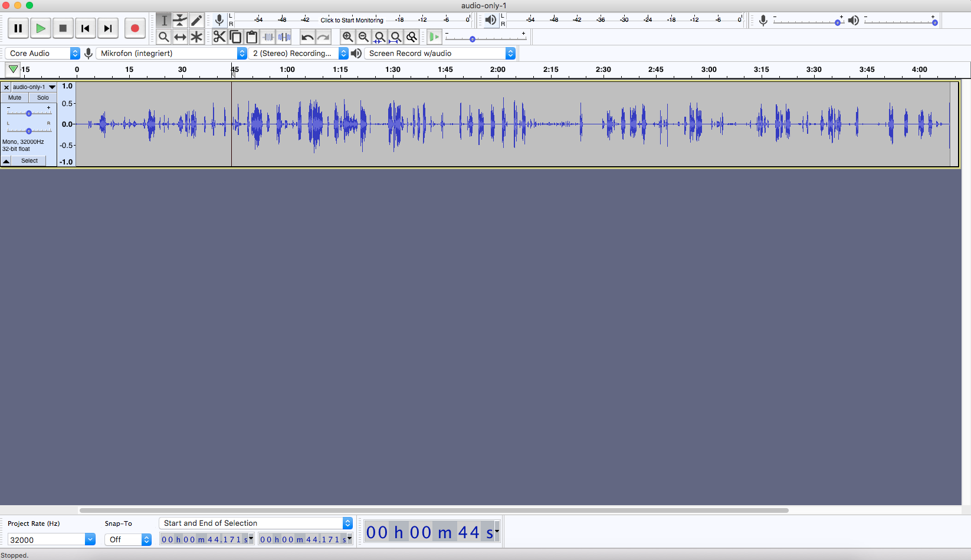The height and width of the screenshot is (560, 971).
Task: Click the track Select button
Action: [x=29, y=161]
